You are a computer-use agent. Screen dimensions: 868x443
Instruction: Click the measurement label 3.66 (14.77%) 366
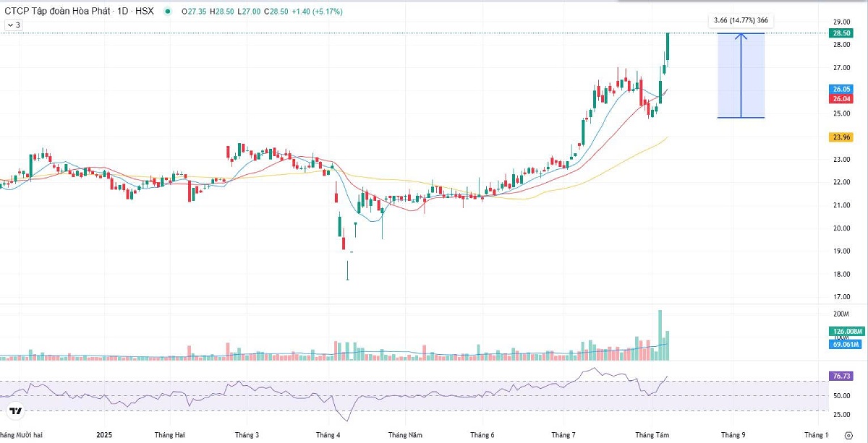pyautogui.click(x=740, y=20)
